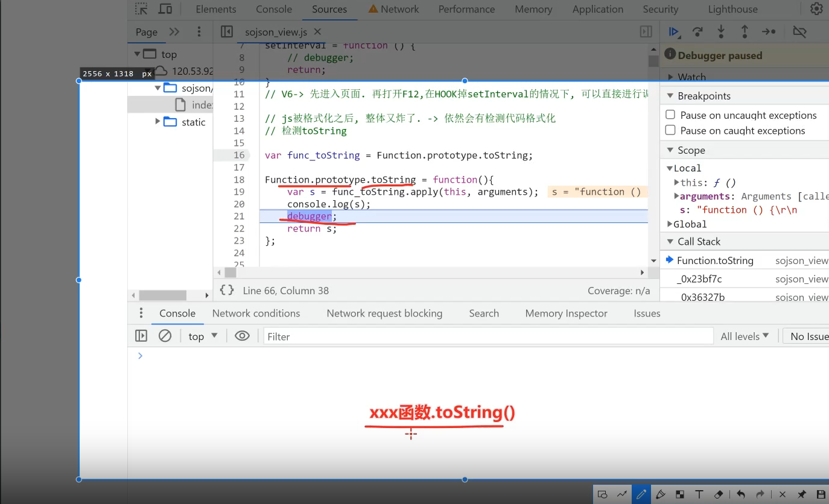This screenshot has width=829, height=504.
Task: Activate inspect element picker
Action: point(141,9)
